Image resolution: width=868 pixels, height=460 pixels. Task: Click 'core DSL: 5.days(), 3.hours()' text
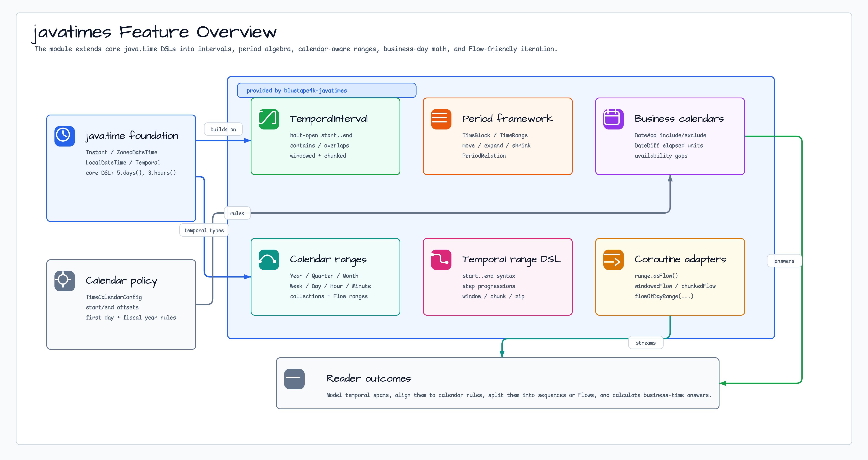click(131, 173)
